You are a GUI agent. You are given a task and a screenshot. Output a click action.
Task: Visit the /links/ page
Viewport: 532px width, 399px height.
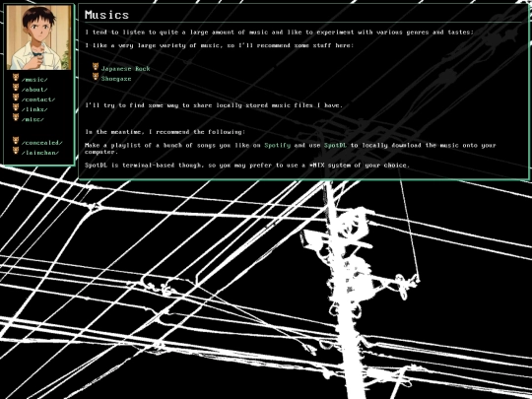pyautogui.click(x=34, y=109)
